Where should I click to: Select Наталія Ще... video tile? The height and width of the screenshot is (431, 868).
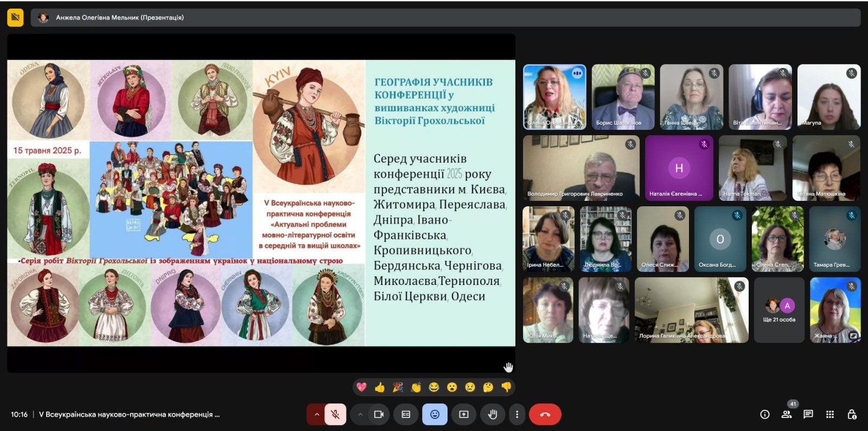pyautogui.click(x=604, y=310)
